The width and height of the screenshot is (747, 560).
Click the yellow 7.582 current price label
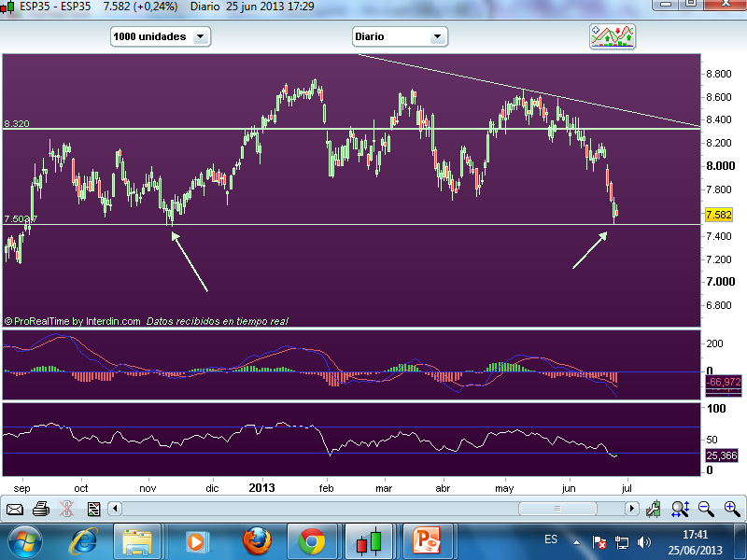[718, 215]
